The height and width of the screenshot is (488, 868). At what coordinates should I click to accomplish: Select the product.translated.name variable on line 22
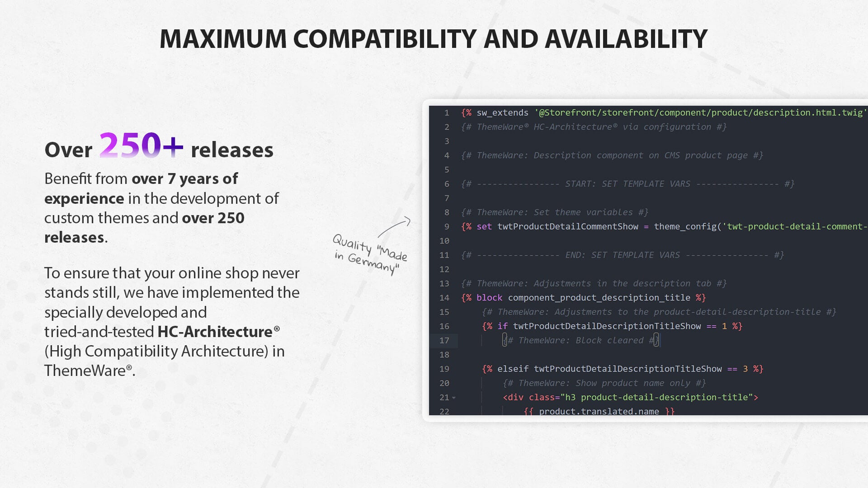pyautogui.click(x=599, y=411)
